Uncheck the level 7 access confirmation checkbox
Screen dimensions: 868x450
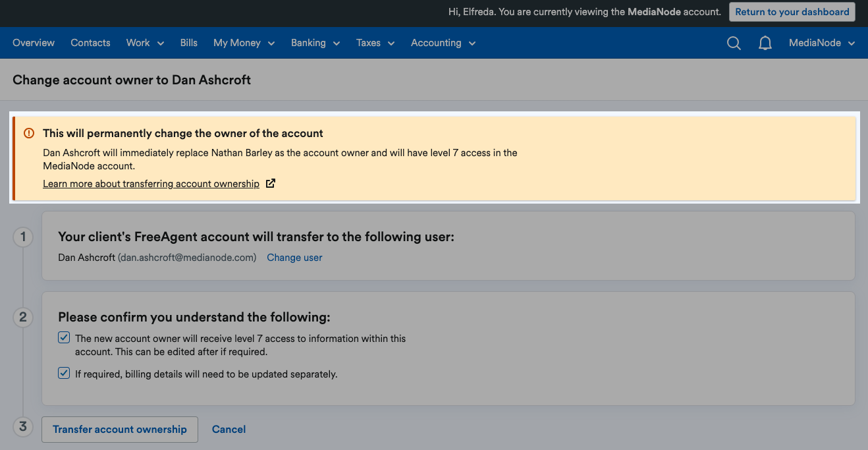pyautogui.click(x=64, y=338)
